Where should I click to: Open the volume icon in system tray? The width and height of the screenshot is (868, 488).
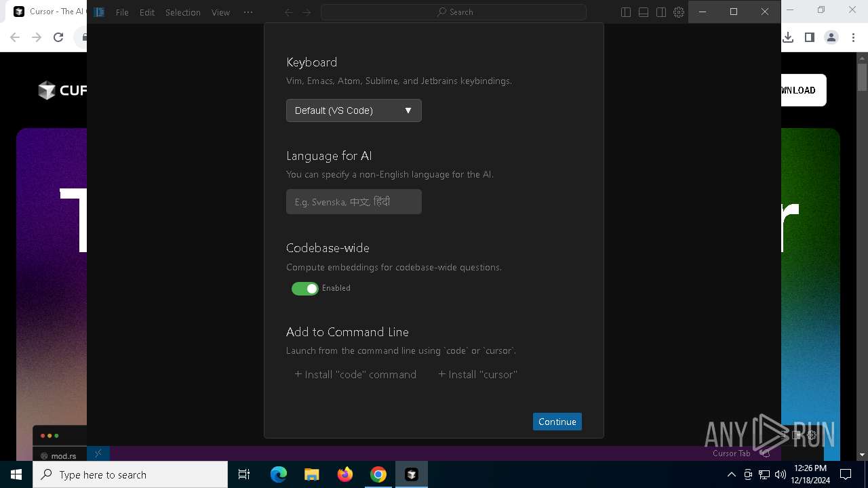click(x=780, y=474)
